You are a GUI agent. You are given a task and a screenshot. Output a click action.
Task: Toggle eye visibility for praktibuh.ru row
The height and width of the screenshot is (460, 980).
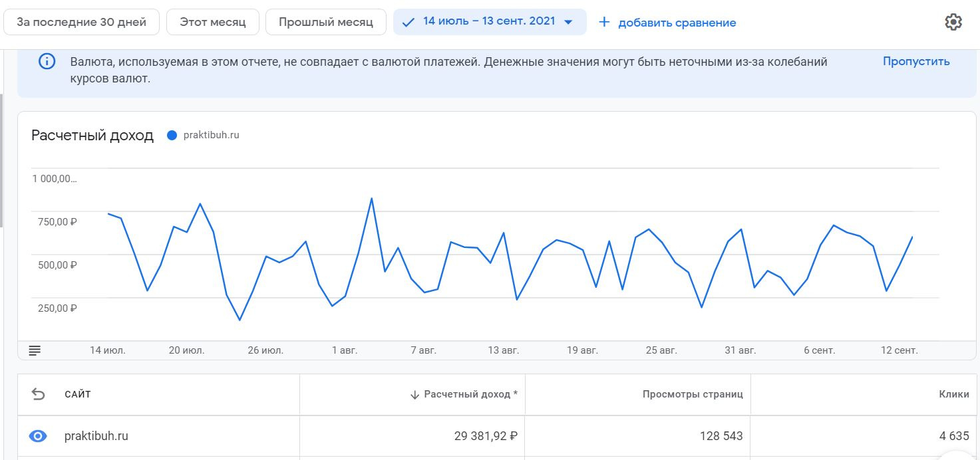click(38, 436)
